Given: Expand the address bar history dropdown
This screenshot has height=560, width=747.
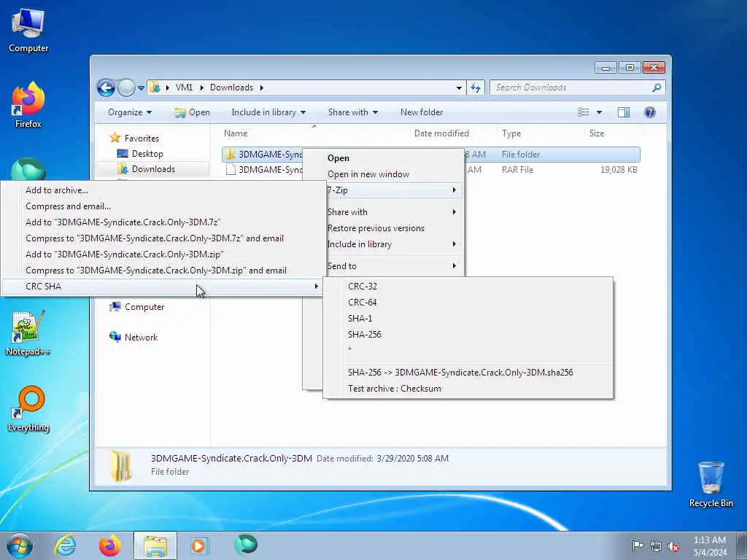Looking at the screenshot, I should (459, 88).
